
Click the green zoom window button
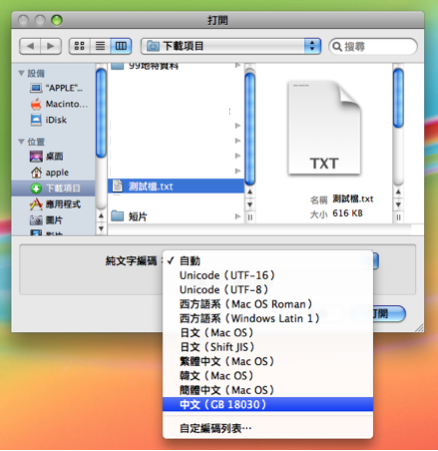(x=57, y=20)
